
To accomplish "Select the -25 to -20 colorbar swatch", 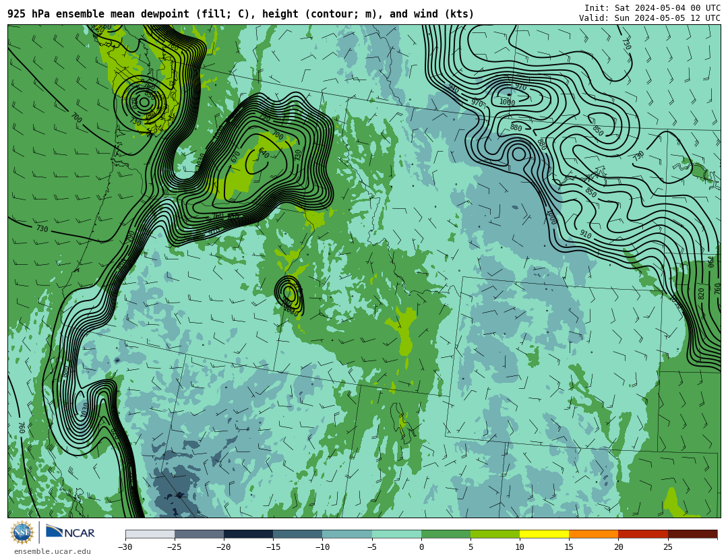I will 199,534.
